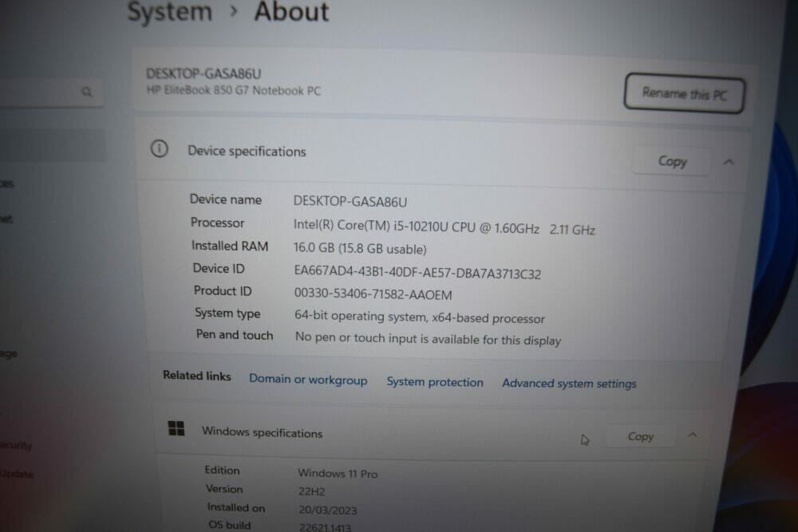Click the Edition label
798x532 pixels.
[x=222, y=470]
